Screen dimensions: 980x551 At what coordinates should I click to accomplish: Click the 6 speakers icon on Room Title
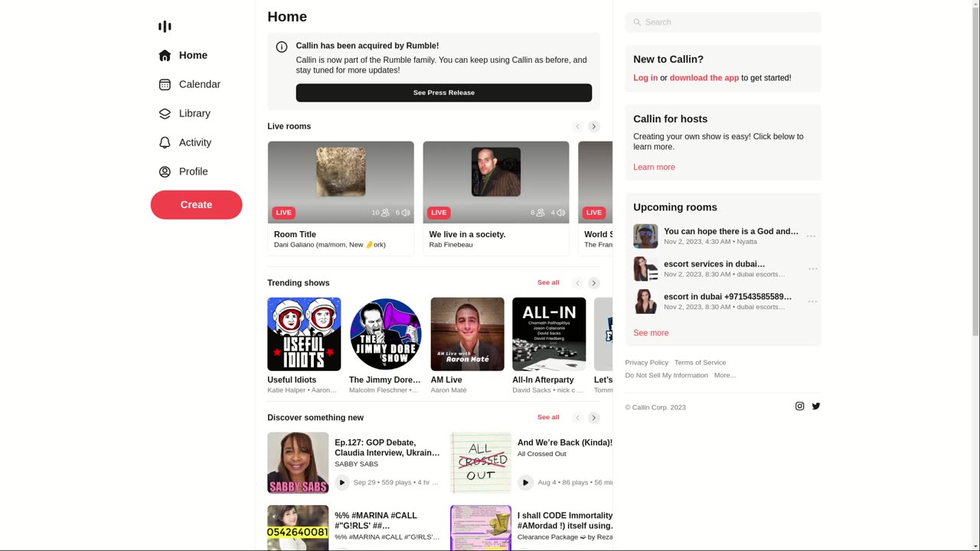click(x=406, y=213)
